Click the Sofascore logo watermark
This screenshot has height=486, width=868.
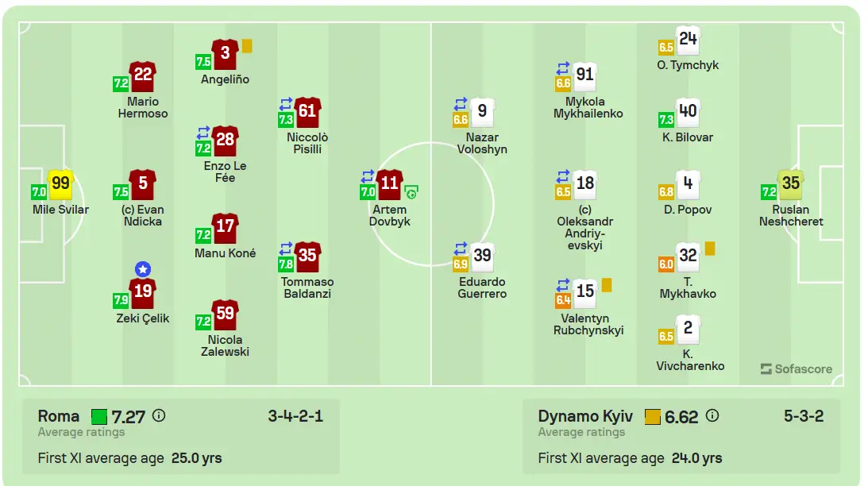click(x=796, y=368)
